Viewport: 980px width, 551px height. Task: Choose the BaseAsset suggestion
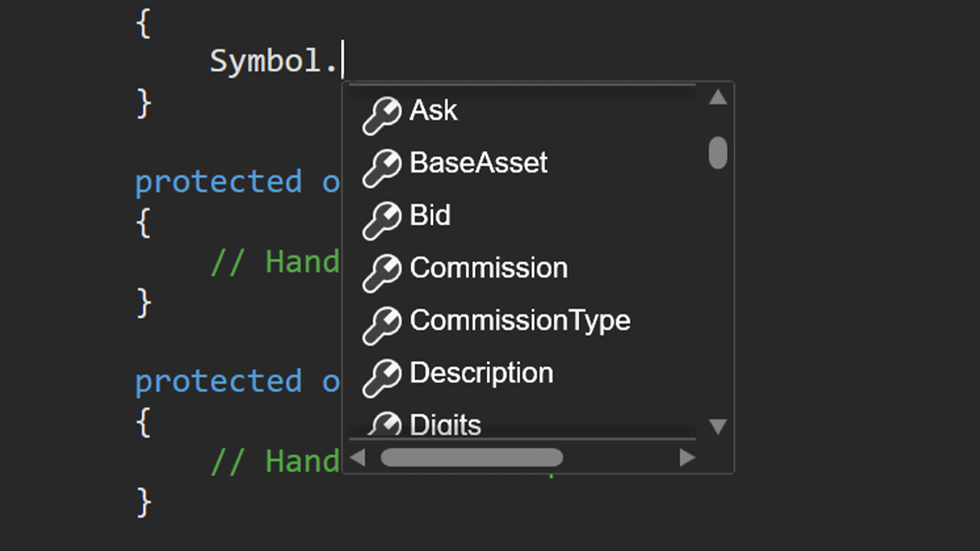(478, 163)
